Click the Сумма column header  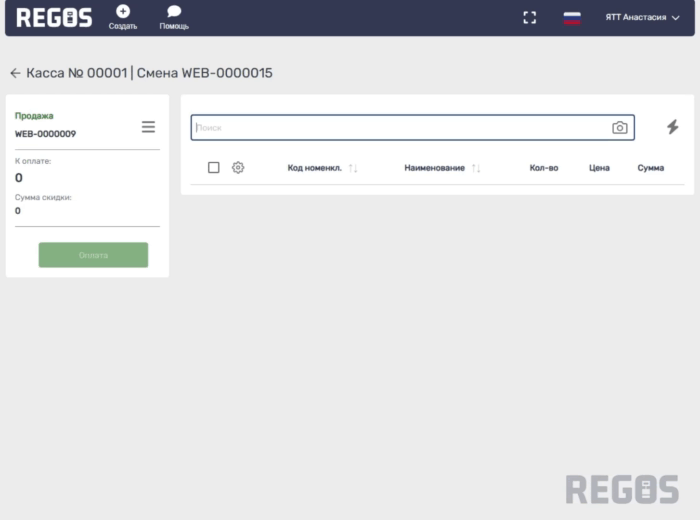pos(650,168)
